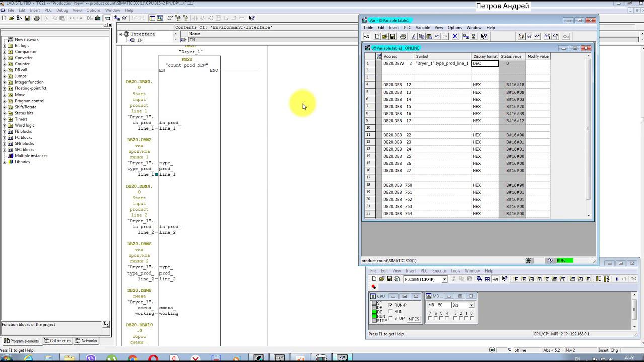Toggle bit 6 checkbox of MB 50
Viewport: 644px width, 362px height.
click(x=435, y=318)
